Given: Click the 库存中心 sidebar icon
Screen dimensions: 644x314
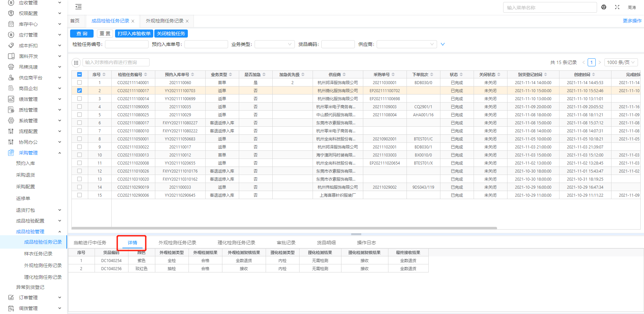Looking at the screenshot, I should 11,24.
